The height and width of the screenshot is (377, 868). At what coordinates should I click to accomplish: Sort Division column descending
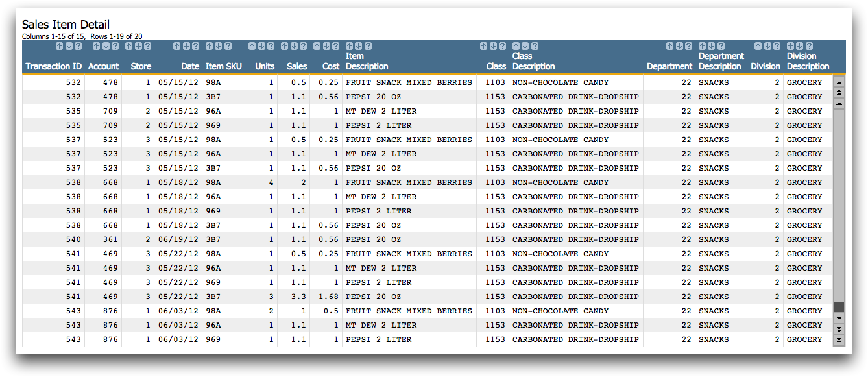767,46
